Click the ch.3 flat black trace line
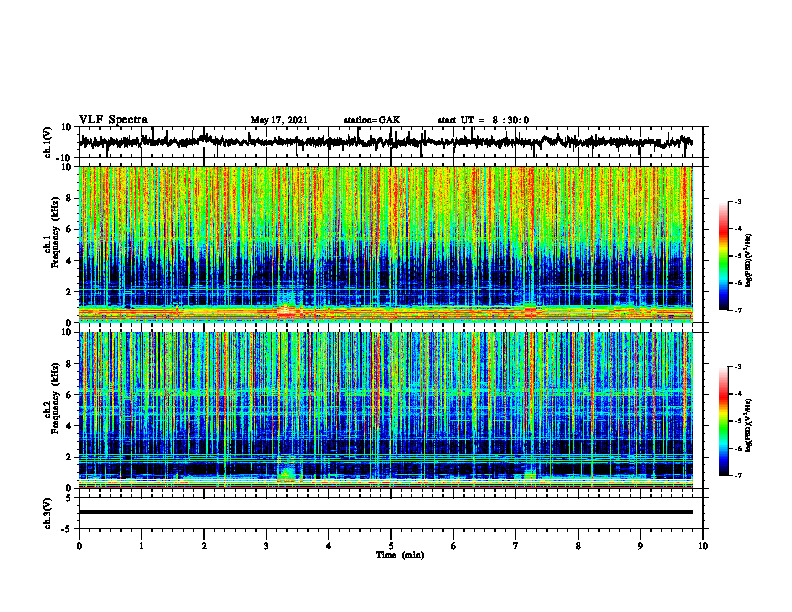Image resolution: width=792 pixels, height=612 pixels. [385, 512]
